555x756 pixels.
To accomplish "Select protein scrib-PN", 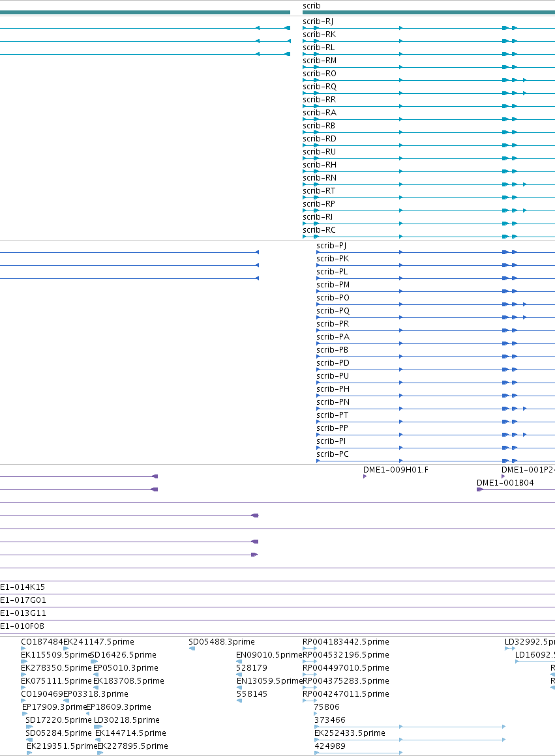I will point(333,401).
